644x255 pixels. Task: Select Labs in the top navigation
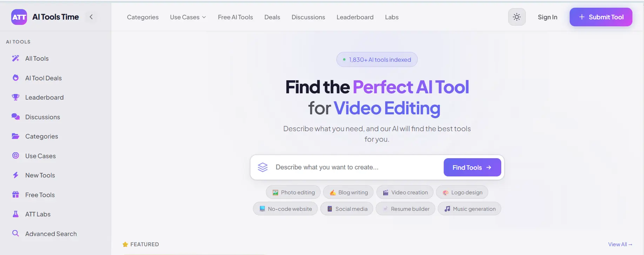tap(392, 17)
